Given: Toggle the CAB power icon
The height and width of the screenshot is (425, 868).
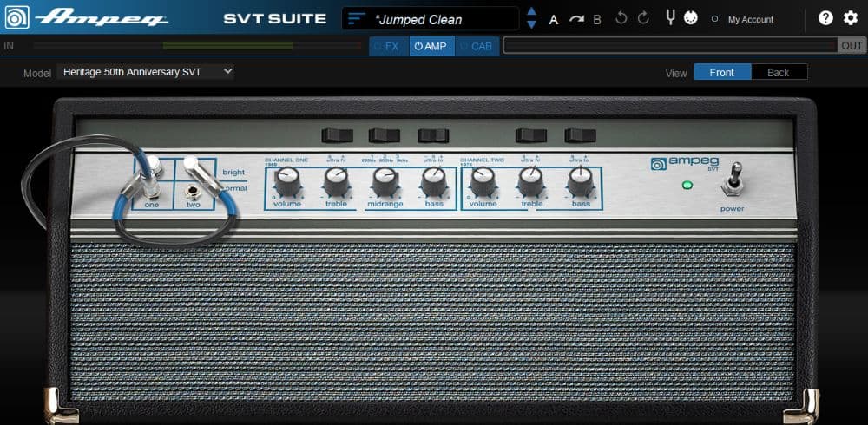Looking at the screenshot, I should [464, 47].
